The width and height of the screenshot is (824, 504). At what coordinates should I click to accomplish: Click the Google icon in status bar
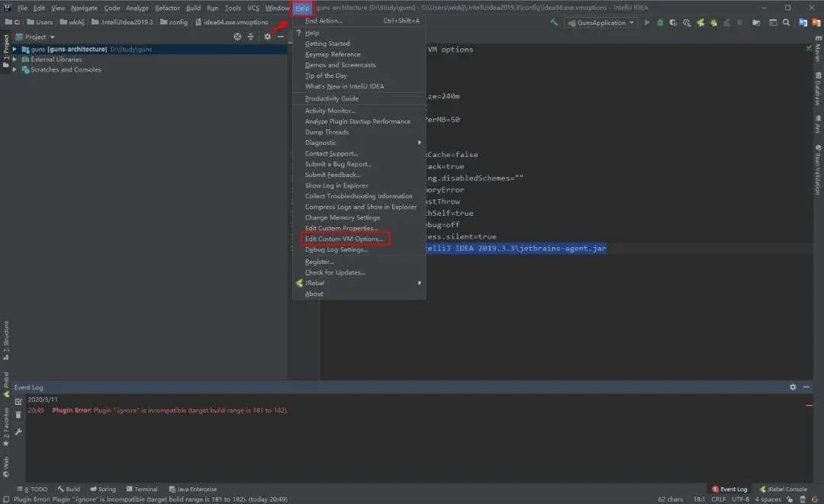click(x=815, y=499)
